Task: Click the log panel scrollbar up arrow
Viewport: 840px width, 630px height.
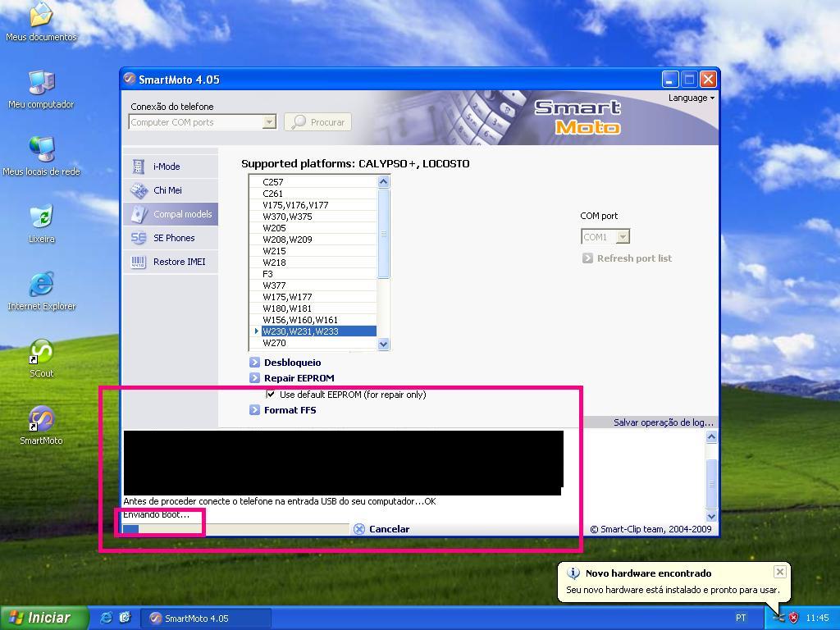Action: tap(711, 437)
